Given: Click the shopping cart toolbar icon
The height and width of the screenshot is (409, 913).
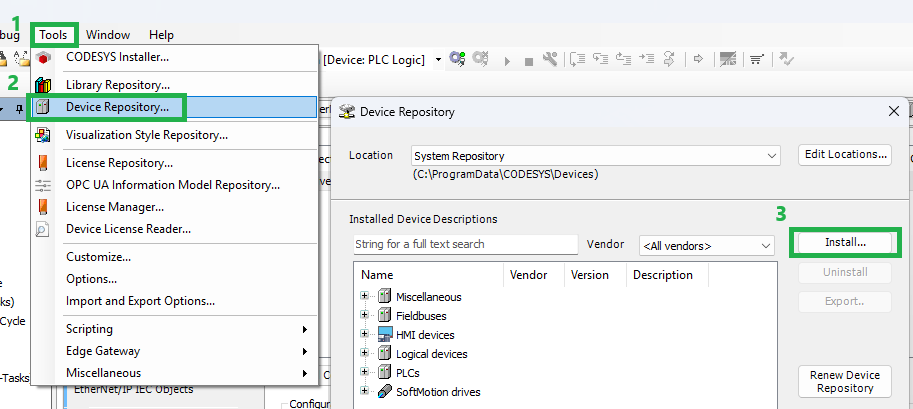Looking at the screenshot, I should (756, 59).
